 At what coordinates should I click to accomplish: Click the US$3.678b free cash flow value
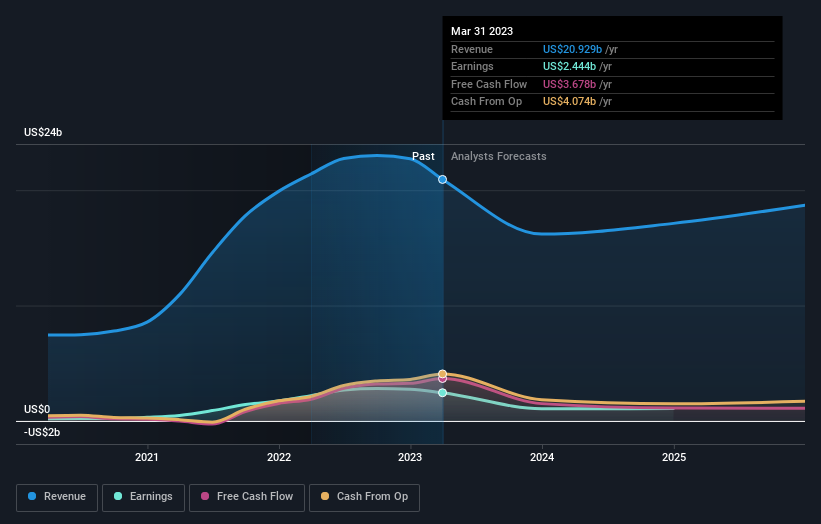coord(569,84)
